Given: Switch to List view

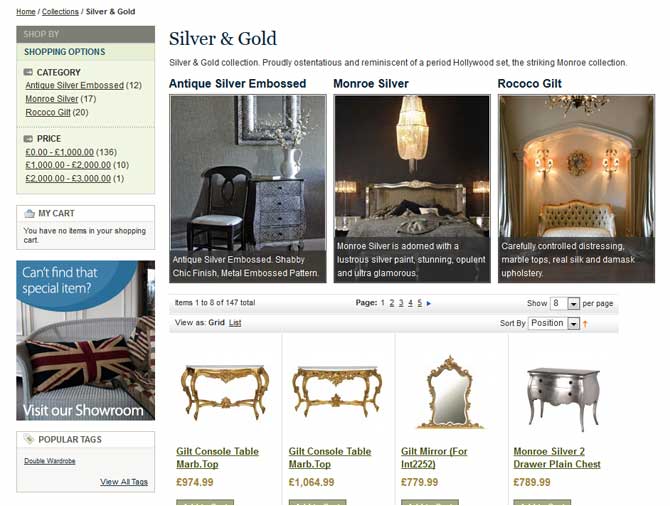Looking at the screenshot, I should click(235, 323).
